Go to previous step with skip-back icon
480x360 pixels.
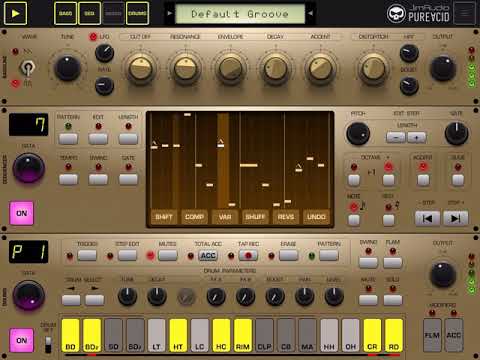coord(427,218)
